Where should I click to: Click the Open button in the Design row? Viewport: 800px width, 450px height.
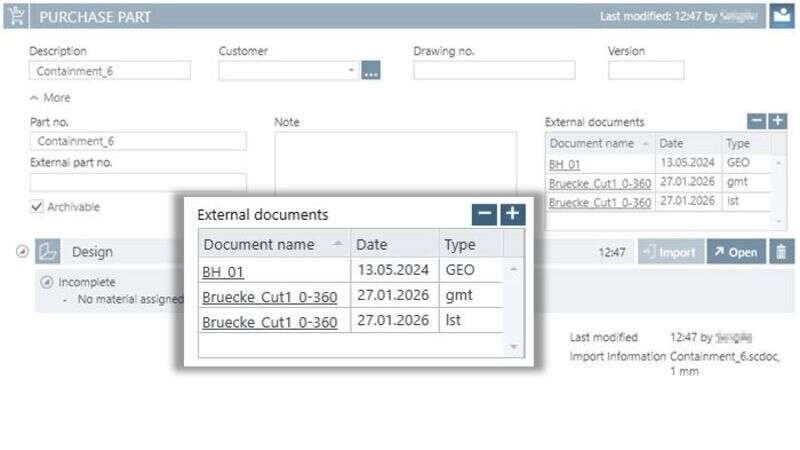tap(735, 252)
